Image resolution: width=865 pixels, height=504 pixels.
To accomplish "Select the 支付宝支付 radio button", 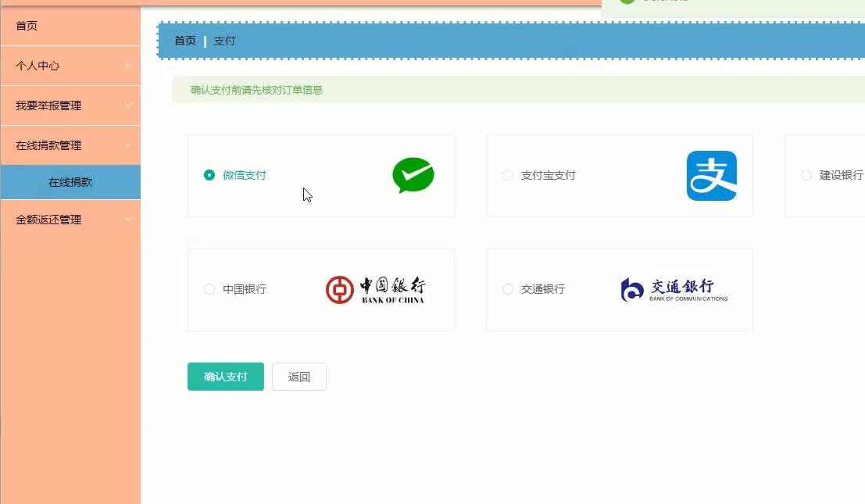I will 507,175.
